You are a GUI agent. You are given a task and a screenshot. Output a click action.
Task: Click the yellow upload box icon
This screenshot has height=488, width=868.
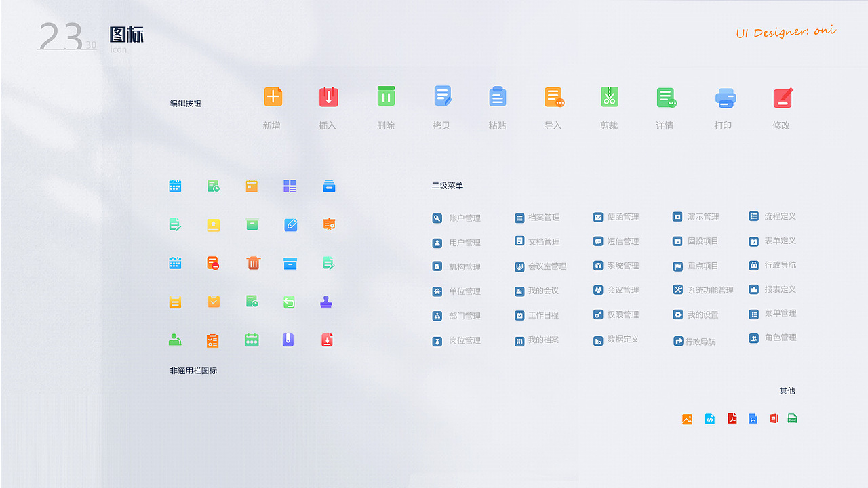pos(213,224)
